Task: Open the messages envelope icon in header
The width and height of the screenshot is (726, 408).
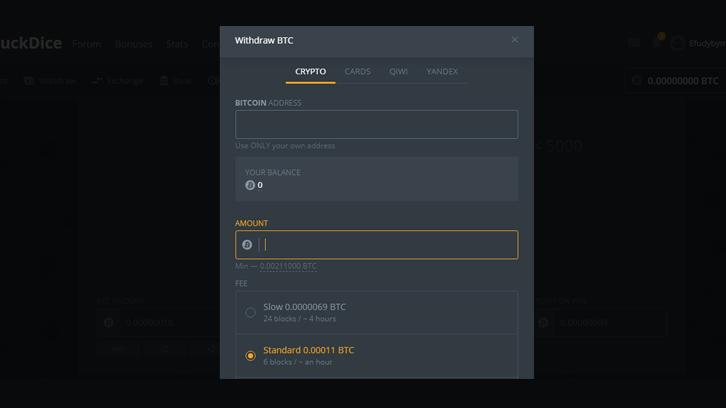Action: tap(634, 43)
